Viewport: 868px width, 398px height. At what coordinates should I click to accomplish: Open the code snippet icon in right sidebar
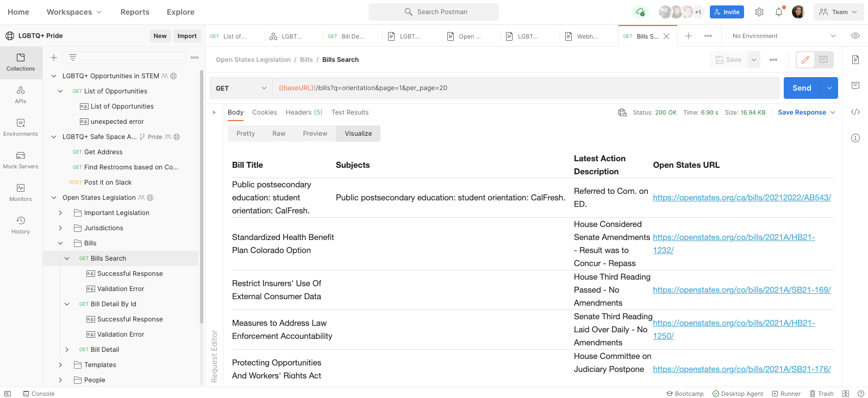[855, 112]
